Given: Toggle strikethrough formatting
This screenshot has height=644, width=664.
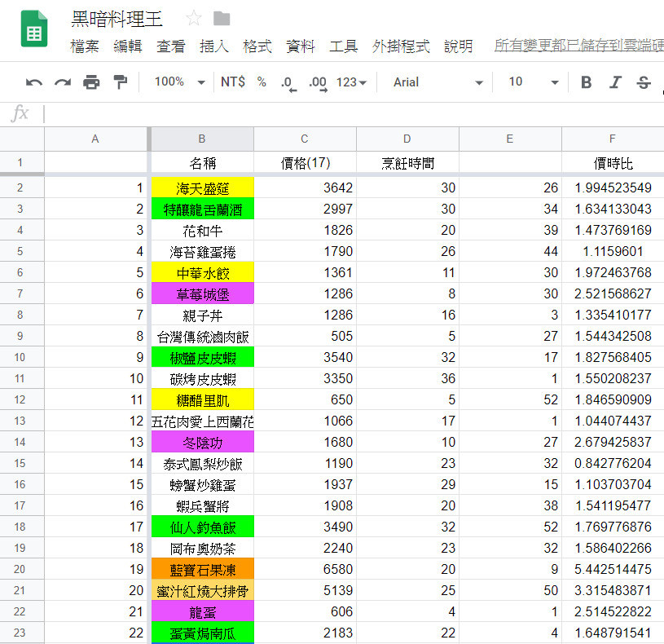Looking at the screenshot, I should coord(644,82).
